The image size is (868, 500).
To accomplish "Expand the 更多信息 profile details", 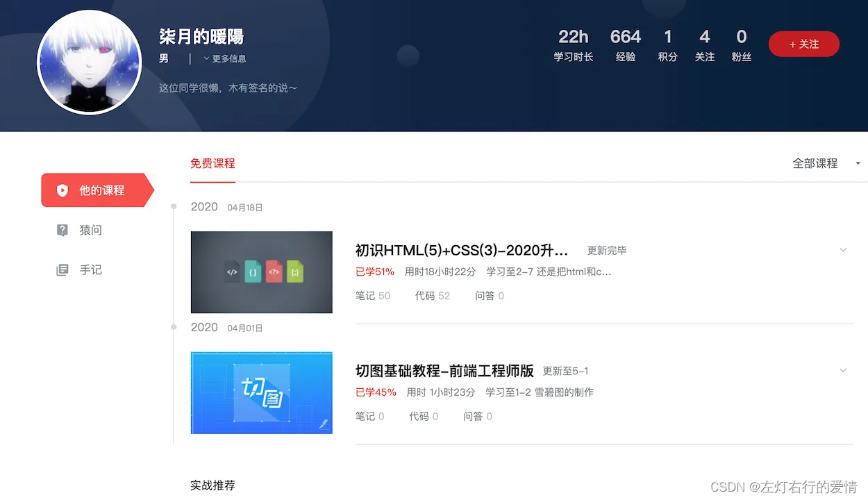I will click(225, 58).
